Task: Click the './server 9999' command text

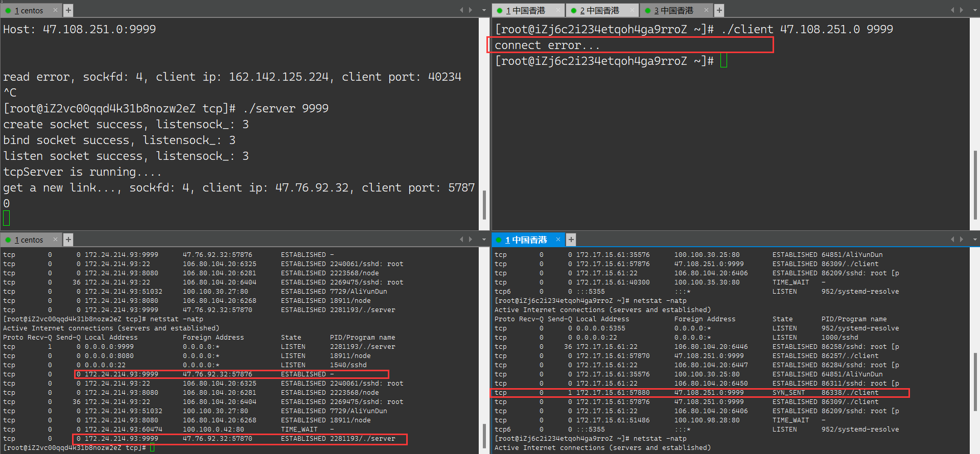Action: [x=286, y=108]
